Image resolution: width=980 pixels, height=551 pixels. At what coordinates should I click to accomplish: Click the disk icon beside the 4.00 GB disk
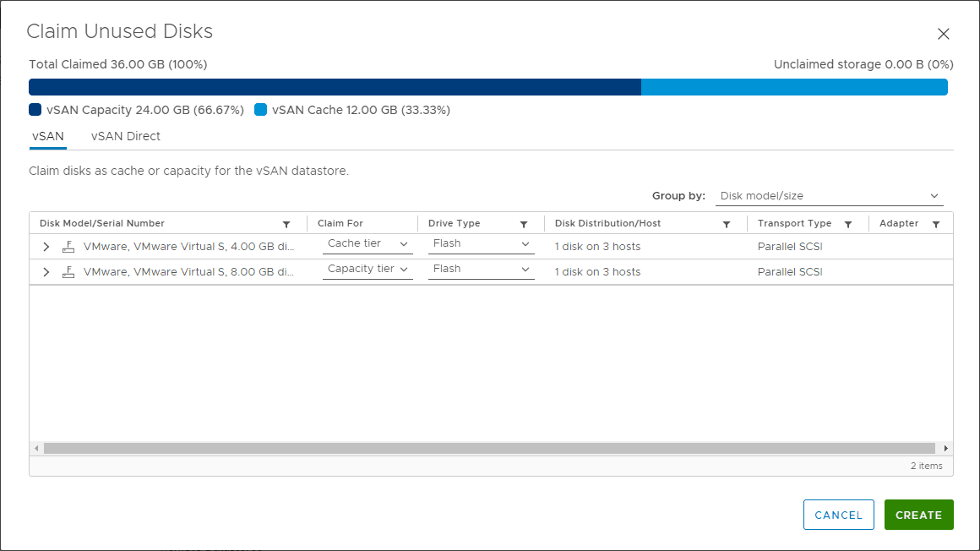click(x=68, y=246)
